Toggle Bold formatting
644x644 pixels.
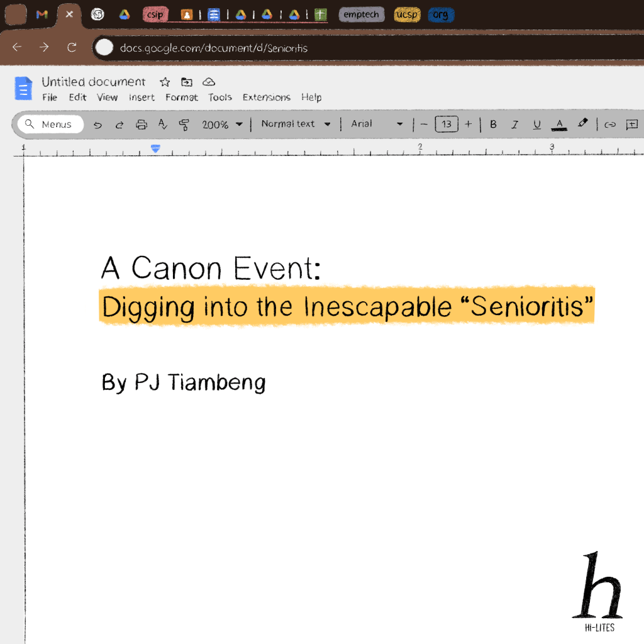493,125
